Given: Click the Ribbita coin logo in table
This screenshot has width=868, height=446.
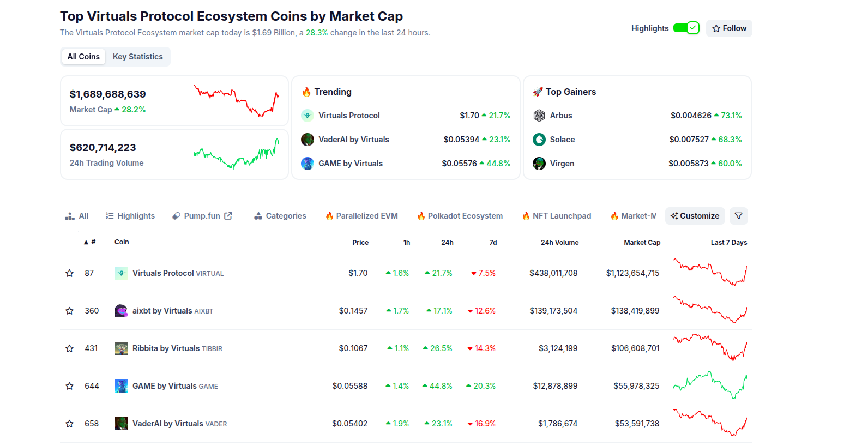Looking at the screenshot, I should tap(122, 348).
